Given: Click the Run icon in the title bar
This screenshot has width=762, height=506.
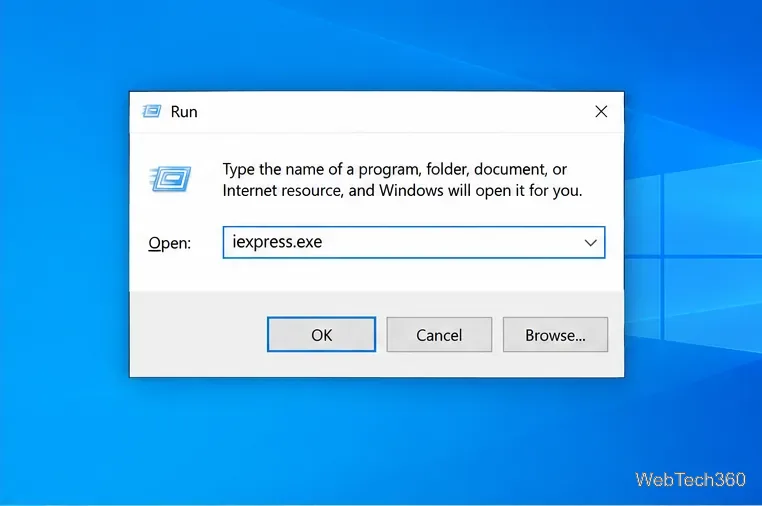Looking at the screenshot, I should (x=151, y=111).
